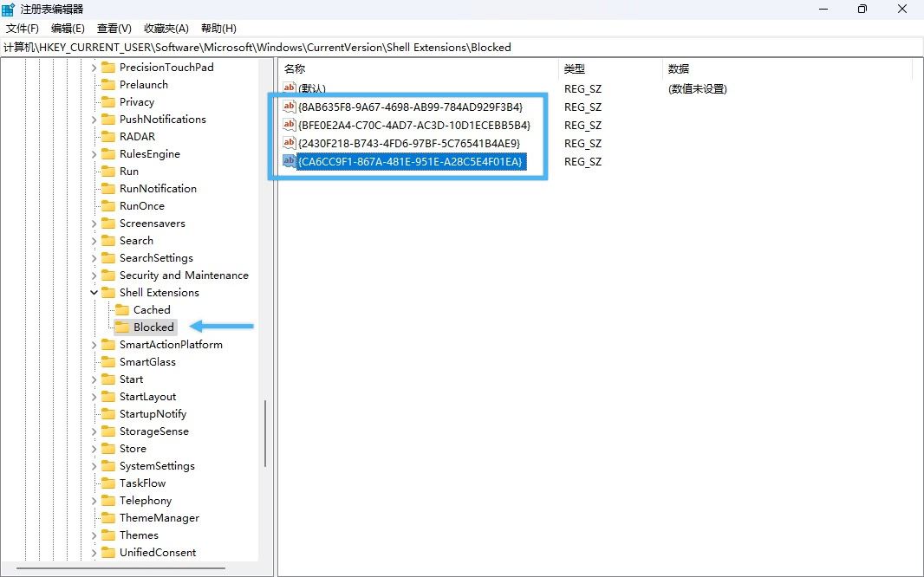The height and width of the screenshot is (577, 924).
Task: Open the 收藏夹(A) menu
Action: point(166,29)
